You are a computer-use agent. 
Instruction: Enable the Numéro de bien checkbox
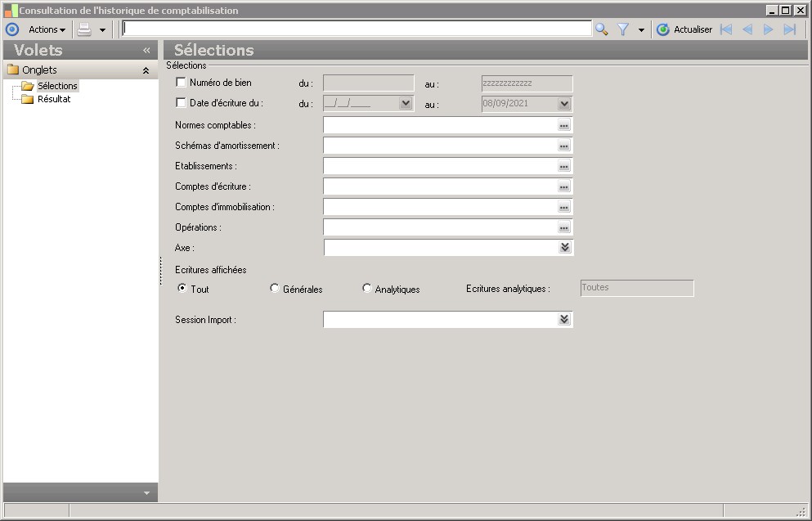coord(182,83)
